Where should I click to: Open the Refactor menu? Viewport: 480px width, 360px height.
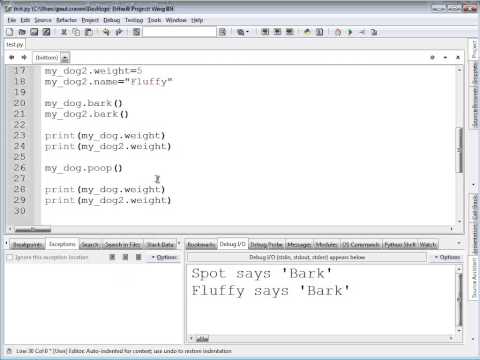point(66,20)
